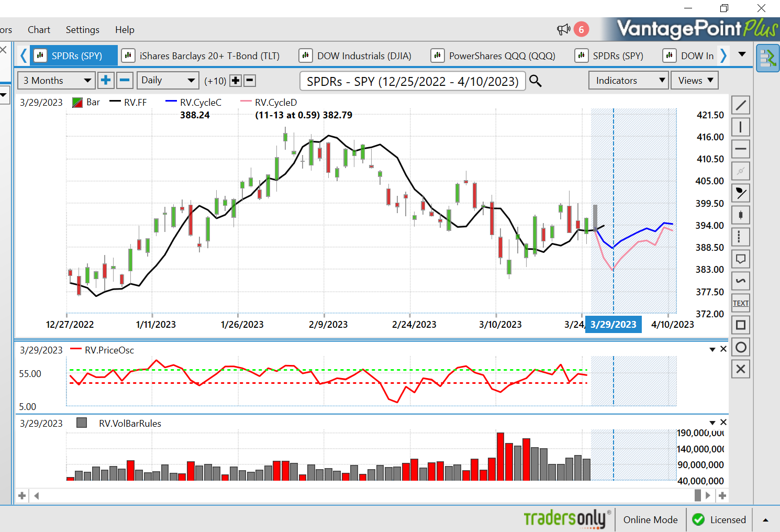Select the circle drawing tool
Viewport: 780px width, 532px height.
coord(740,347)
